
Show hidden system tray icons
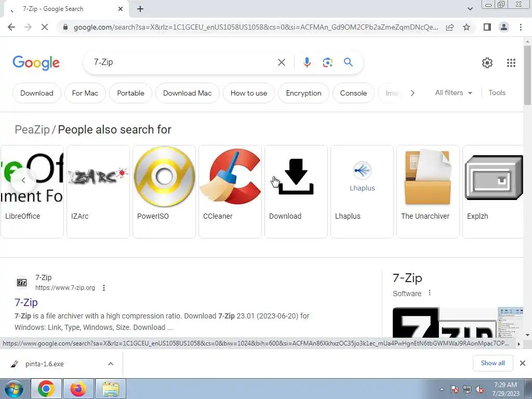click(x=442, y=390)
